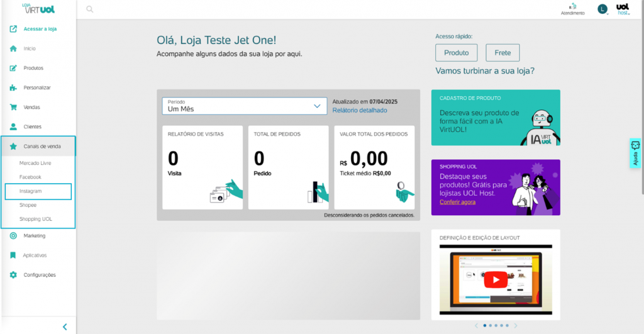Collapse the sidebar with the left chevron
644x334 pixels.
tap(65, 327)
